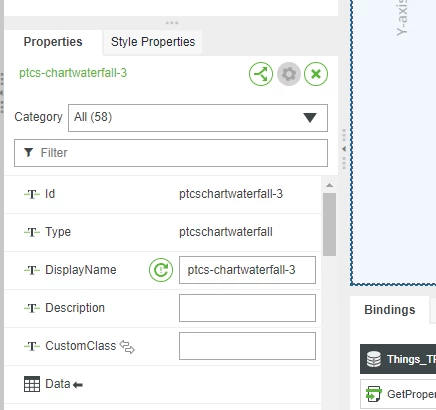Image resolution: width=436 pixels, height=410 pixels.
Task: Select the Properties tab
Action: [x=53, y=42]
